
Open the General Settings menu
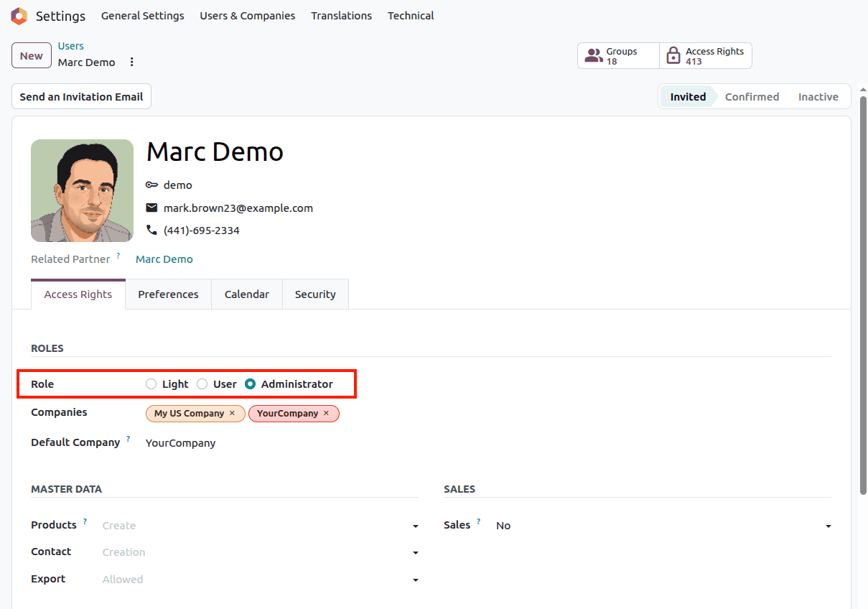pos(142,16)
